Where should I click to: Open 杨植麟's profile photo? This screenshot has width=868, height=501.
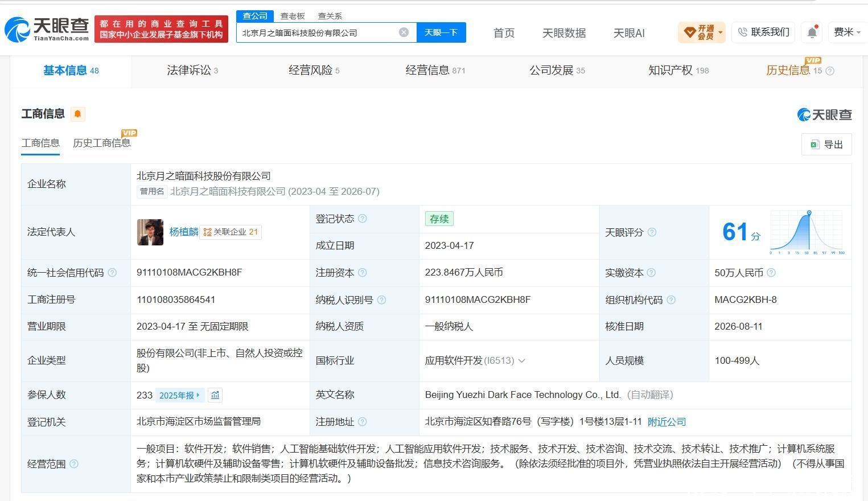(150, 232)
